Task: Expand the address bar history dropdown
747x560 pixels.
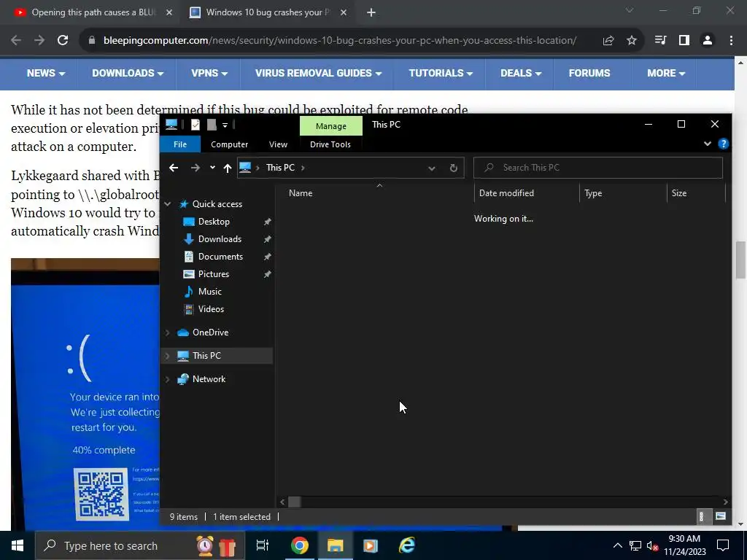Action: pos(431,168)
